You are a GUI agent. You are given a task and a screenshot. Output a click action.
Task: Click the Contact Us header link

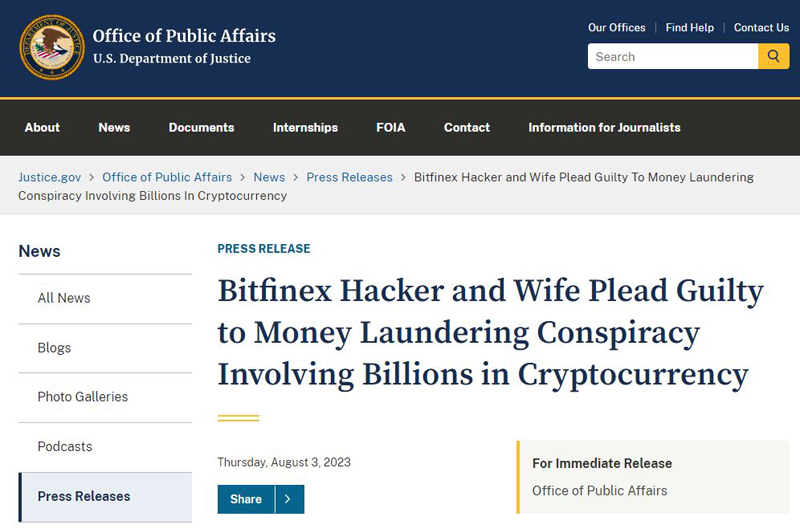pyautogui.click(x=761, y=28)
